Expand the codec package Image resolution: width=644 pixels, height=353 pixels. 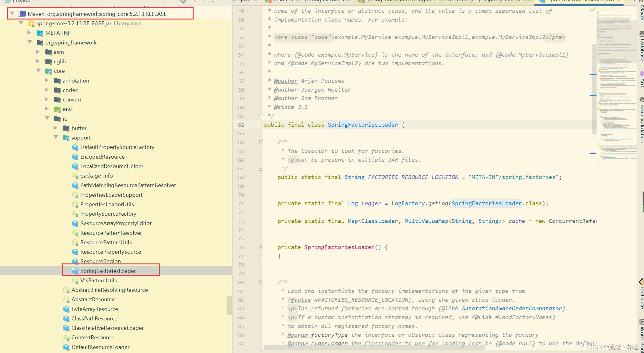pos(47,90)
